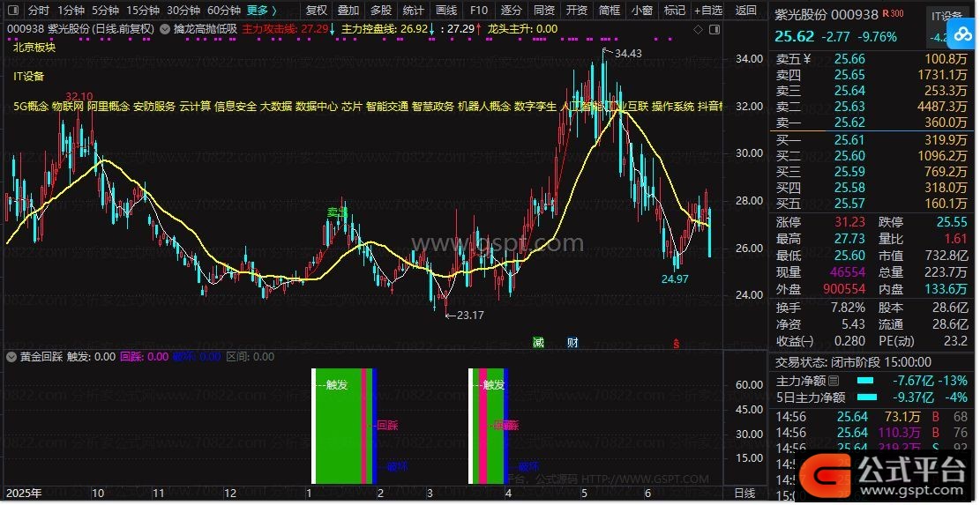The image size is (980, 505).
Task: Expand the 黄金回踩 indicator dropdown arrow
Action: coord(11,357)
